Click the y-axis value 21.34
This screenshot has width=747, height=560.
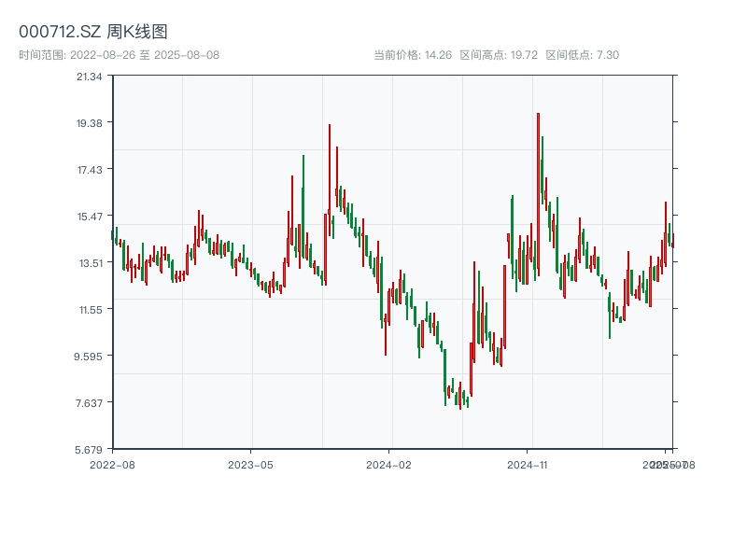[x=89, y=77]
